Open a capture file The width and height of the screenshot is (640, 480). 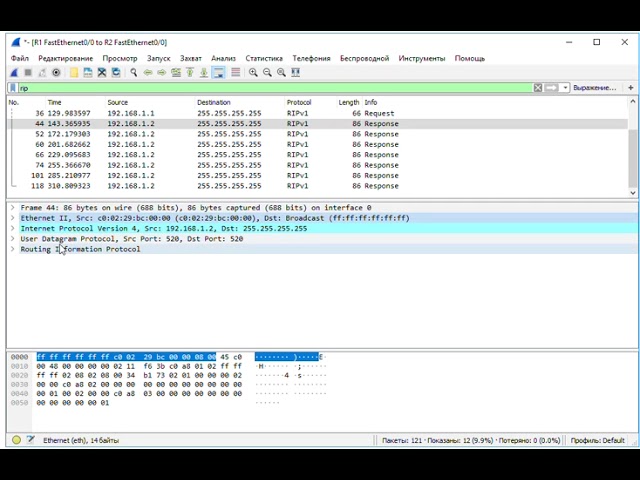74,73
